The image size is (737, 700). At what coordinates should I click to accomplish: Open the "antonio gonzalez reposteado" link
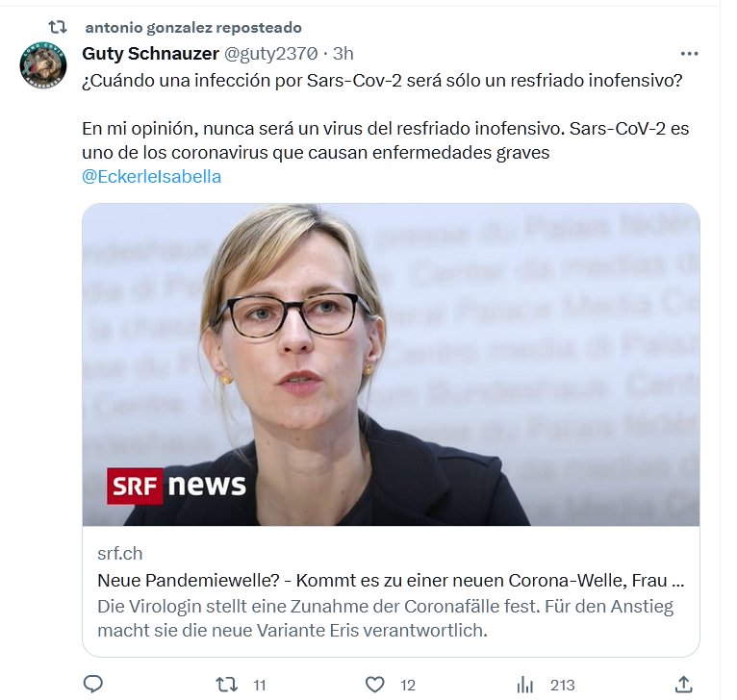[192, 28]
